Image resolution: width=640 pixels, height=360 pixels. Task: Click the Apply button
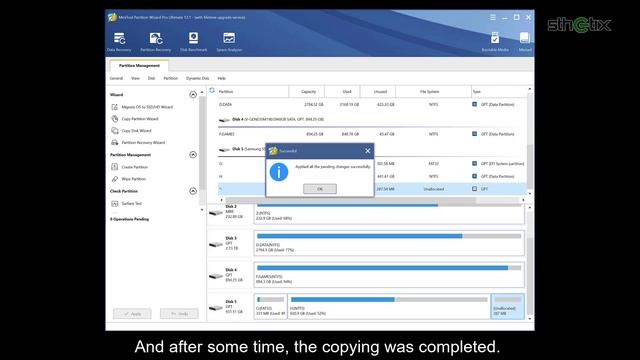point(132,313)
